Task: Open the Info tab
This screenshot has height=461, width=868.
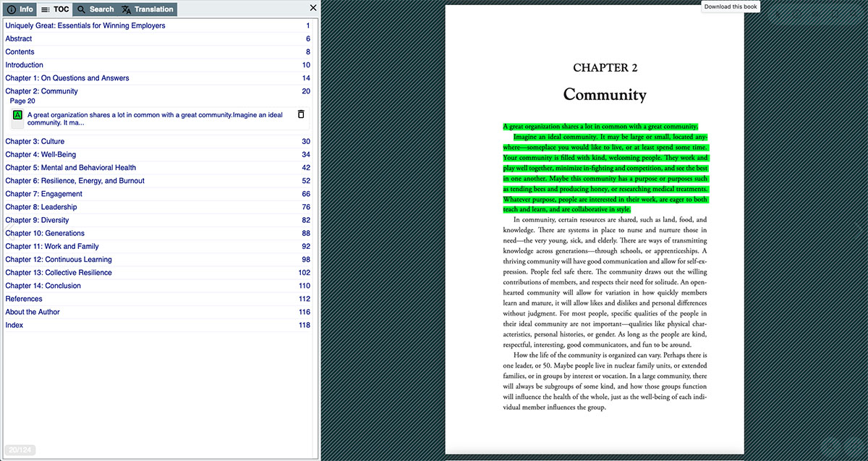Action: coord(20,9)
